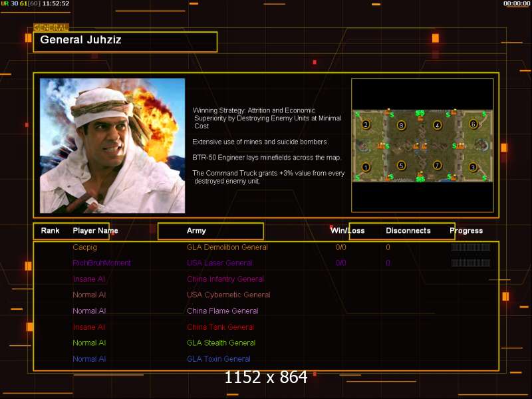This screenshot has height=399, width=532.
Task: Select start position 3 marker
Action: point(473,166)
